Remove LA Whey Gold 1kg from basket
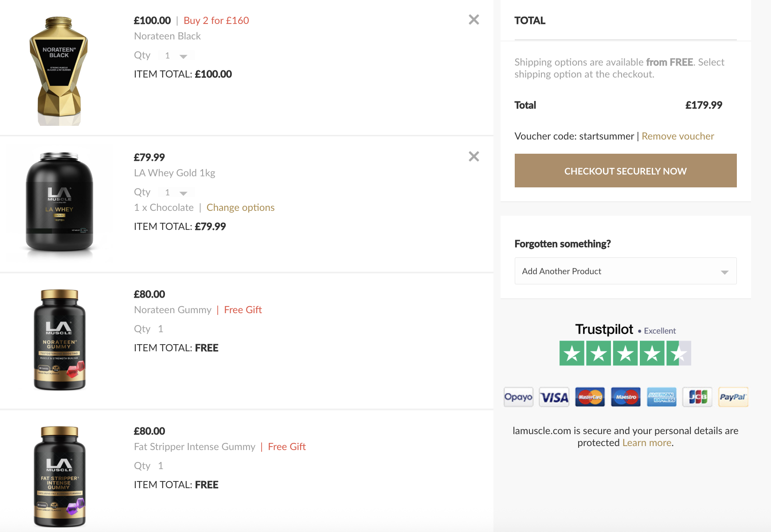The width and height of the screenshot is (771, 532). click(474, 156)
